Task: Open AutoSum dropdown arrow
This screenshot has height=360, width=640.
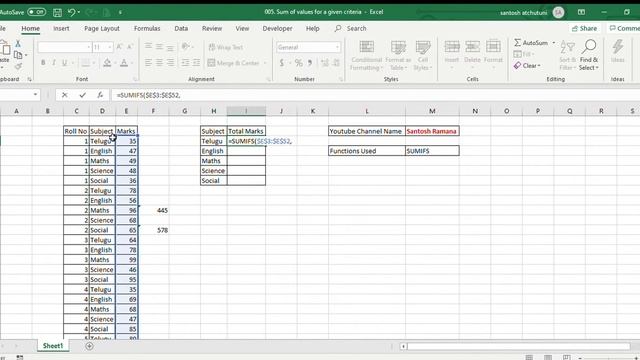Action: (554, 42)
